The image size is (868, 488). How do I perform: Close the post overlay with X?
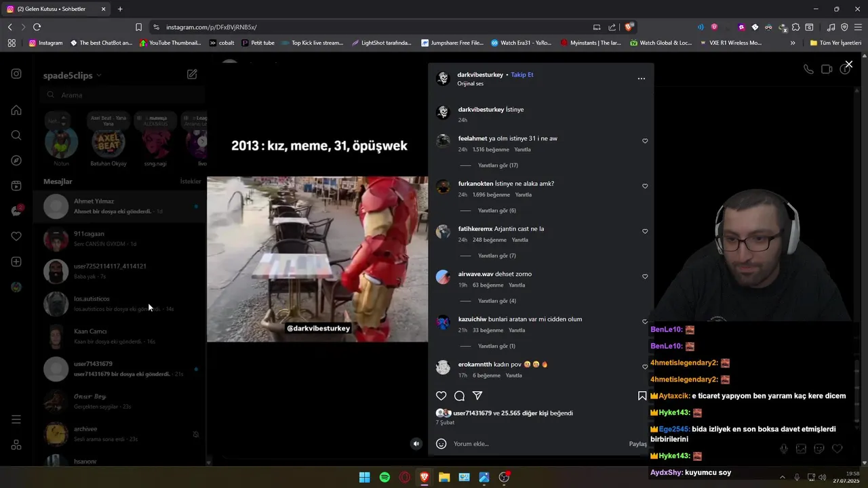pos(848,64)
